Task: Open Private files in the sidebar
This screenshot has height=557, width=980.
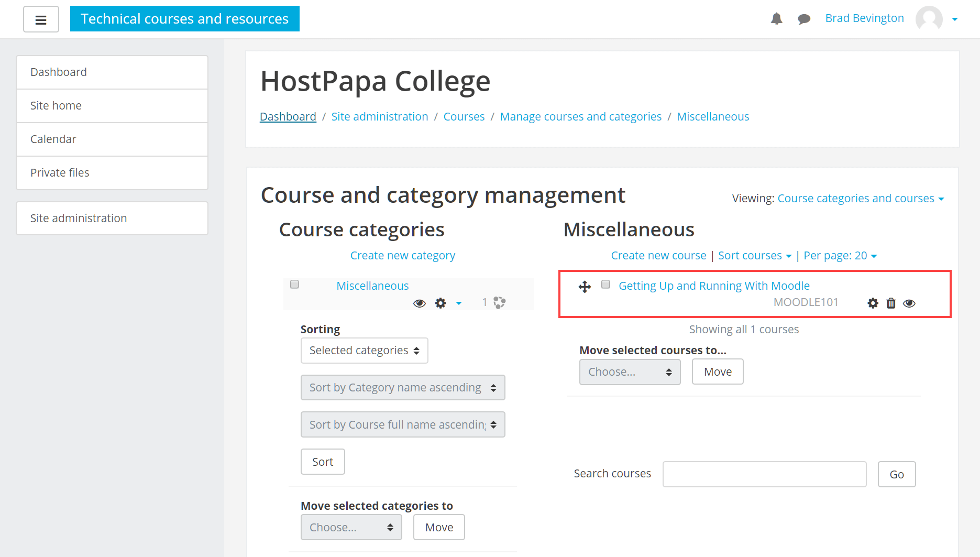Action: tap(112, 173)
